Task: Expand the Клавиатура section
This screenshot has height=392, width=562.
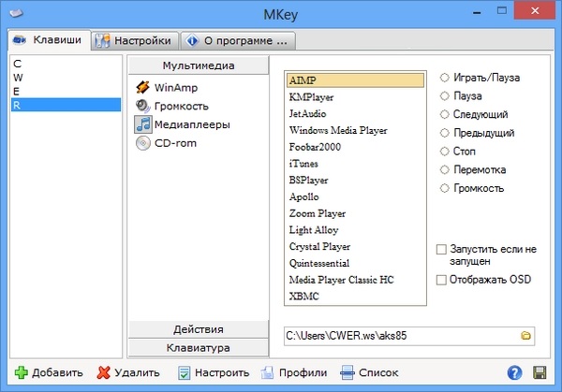Action: click(x=199, y=348)
